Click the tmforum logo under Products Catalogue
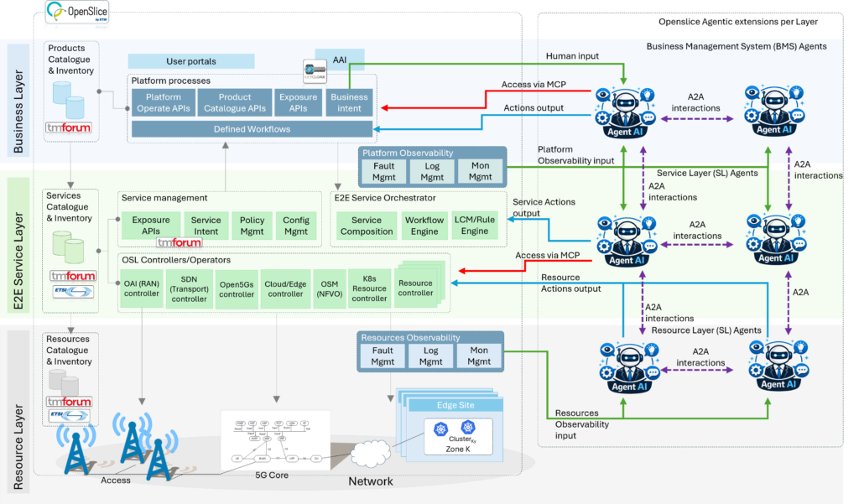859x504 pixels. coord(69,128)
